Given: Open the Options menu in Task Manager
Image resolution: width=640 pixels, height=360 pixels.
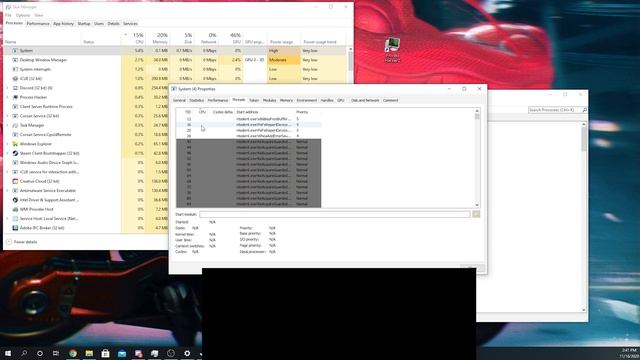Looking at the screenshot, I should point(23,15).
